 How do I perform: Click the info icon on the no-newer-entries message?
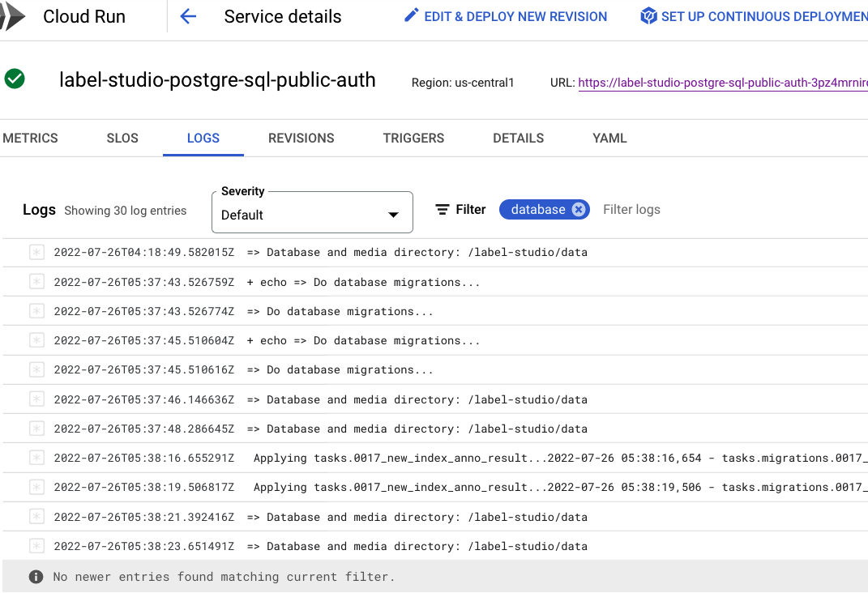[x=36, y=576]
